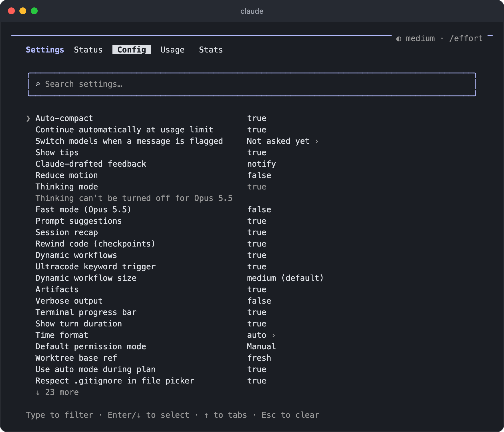Toggle the Auto-compact true value
The height and width of the screenshot is (432, 504).
(x=257, y=118)
